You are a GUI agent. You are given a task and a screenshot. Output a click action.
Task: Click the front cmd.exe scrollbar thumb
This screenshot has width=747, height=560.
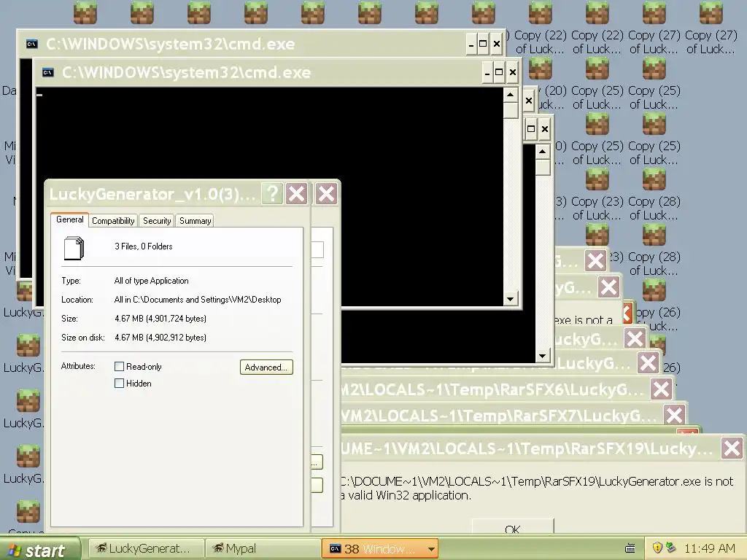click(x=510, y=110)
